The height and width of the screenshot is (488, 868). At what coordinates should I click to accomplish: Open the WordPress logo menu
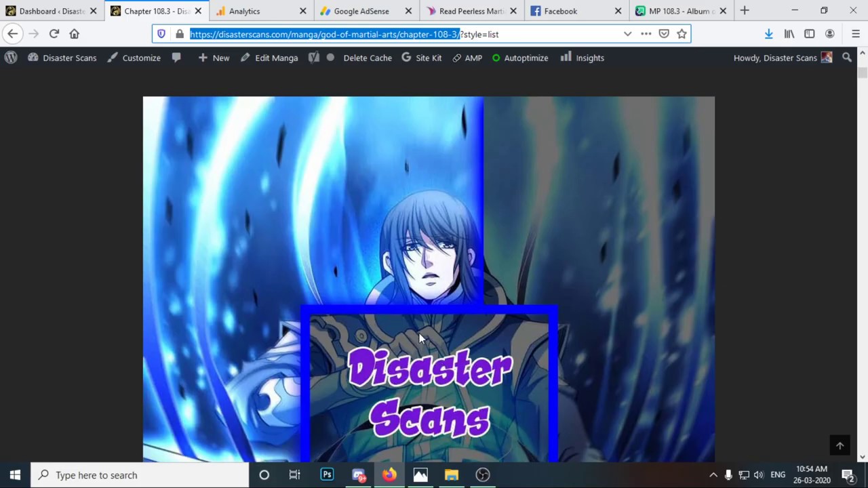pyautogui.click(x=11, y=58)
